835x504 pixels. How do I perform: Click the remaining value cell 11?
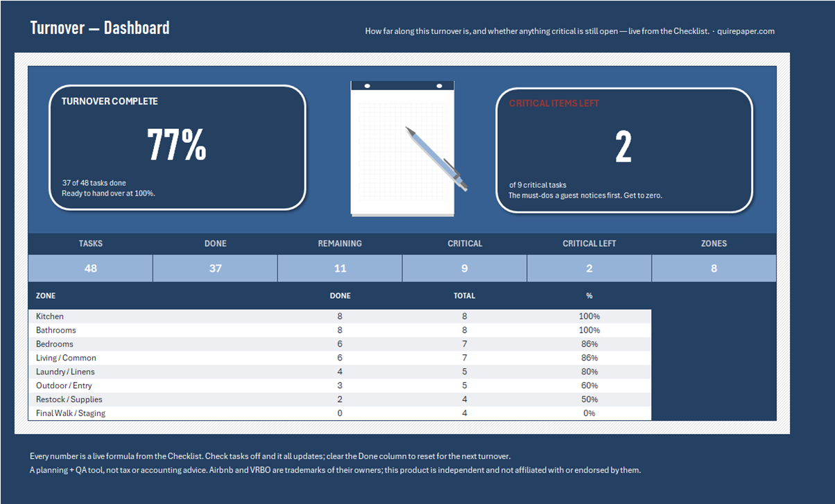click(340, 268)
